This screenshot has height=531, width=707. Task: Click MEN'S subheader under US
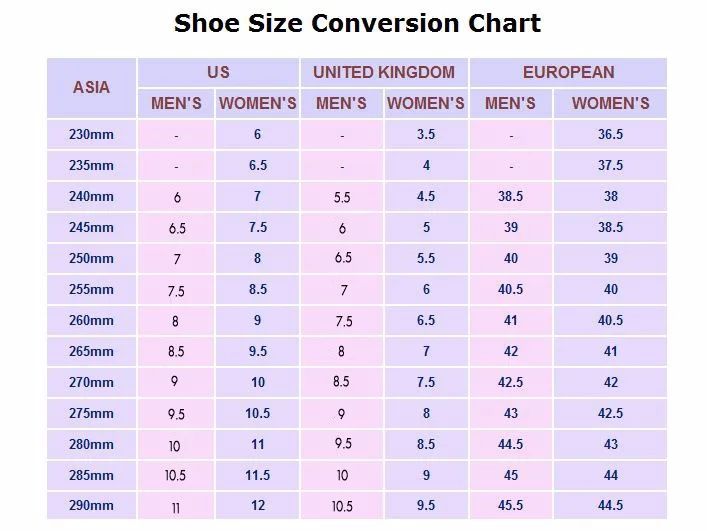tap(176, 103)
